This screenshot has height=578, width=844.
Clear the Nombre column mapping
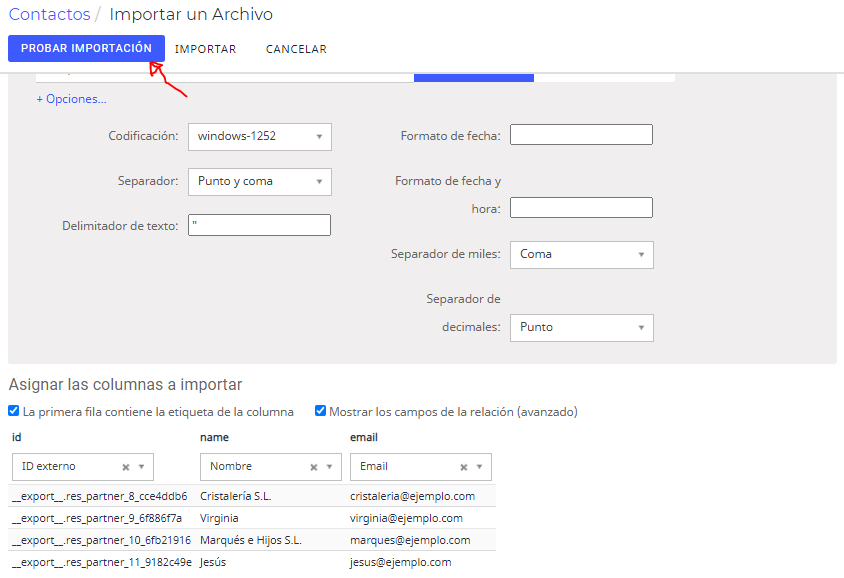pyautogui.click(x=314, y=467)
